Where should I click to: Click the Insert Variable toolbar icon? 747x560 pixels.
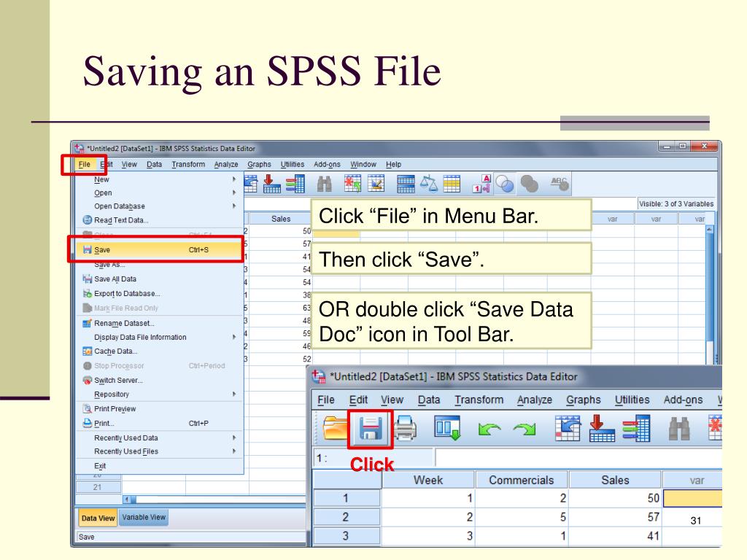[376, 184]
